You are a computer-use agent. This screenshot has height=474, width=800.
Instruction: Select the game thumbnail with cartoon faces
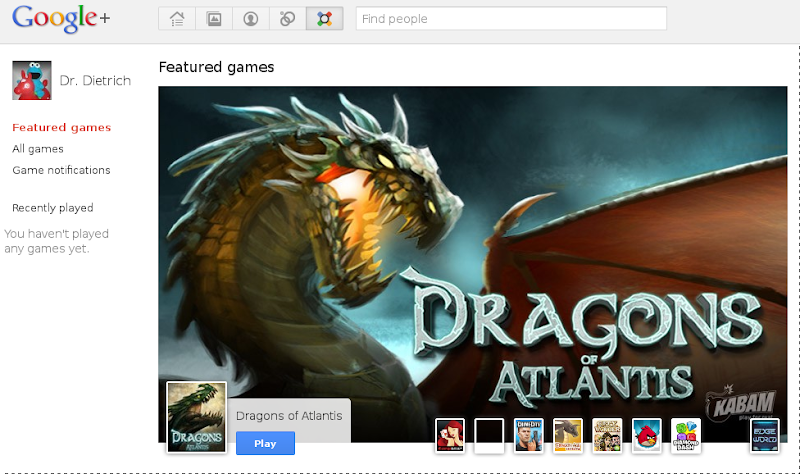pyautogui.click(x=607, y=435)
